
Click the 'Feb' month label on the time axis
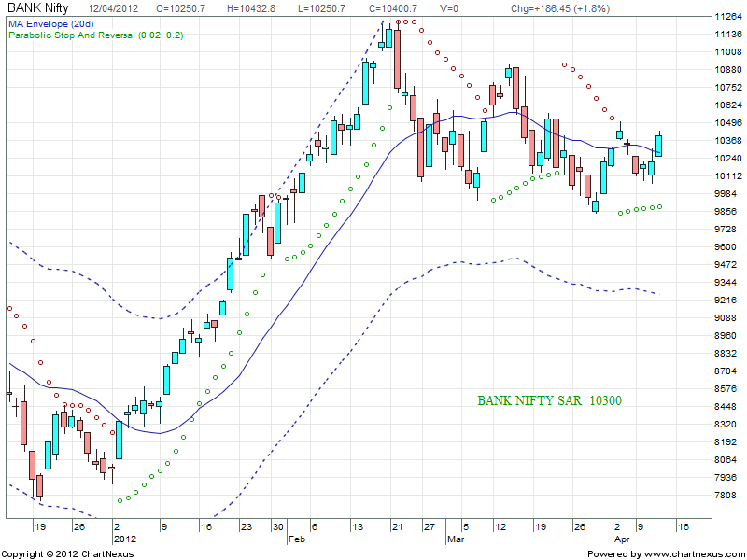pos(297,539)
